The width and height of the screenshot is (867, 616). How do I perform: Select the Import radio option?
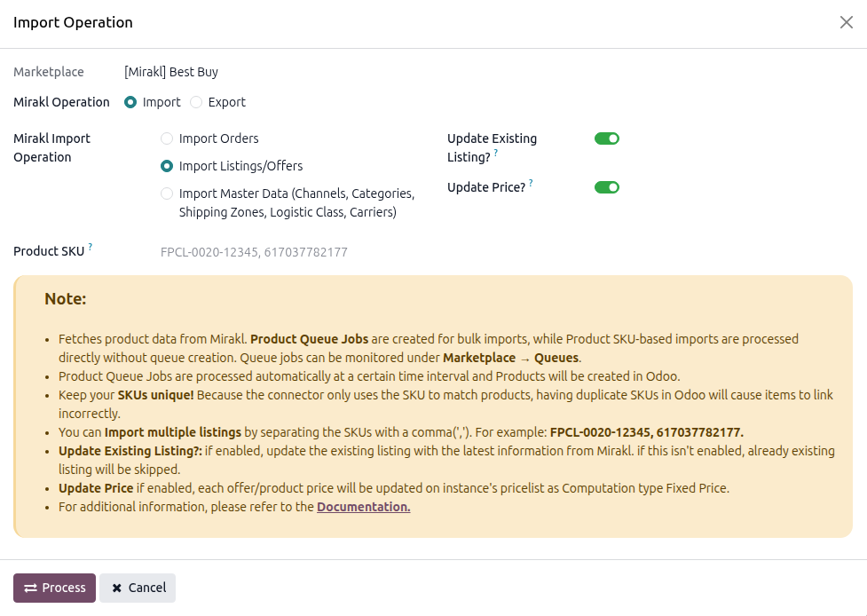130,102
